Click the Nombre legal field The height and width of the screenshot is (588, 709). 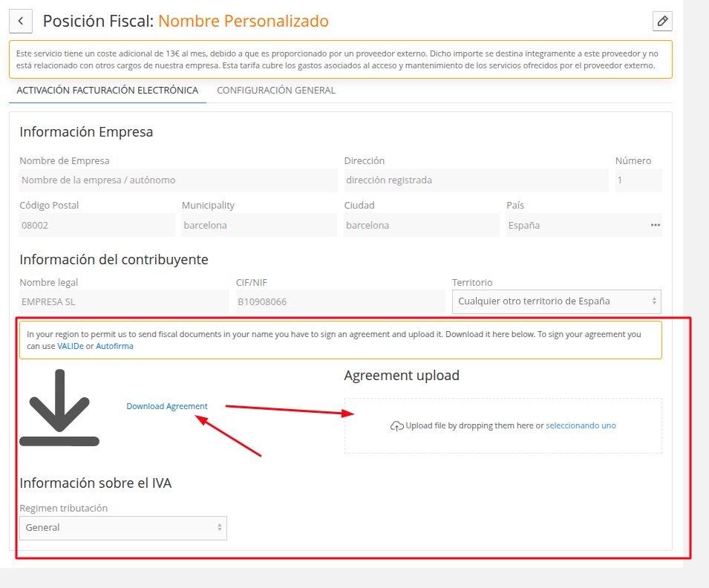pos(124,301)
